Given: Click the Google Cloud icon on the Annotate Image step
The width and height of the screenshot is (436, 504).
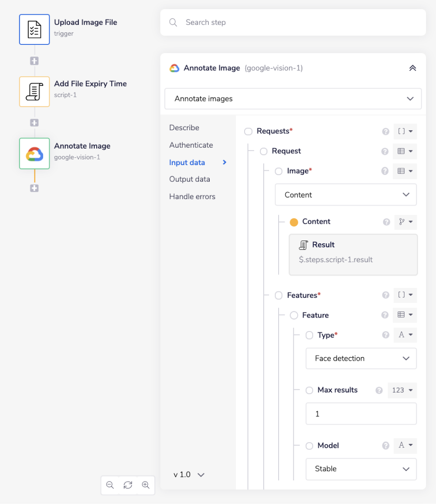Looking at the screenshot, I should coord(34,153).
